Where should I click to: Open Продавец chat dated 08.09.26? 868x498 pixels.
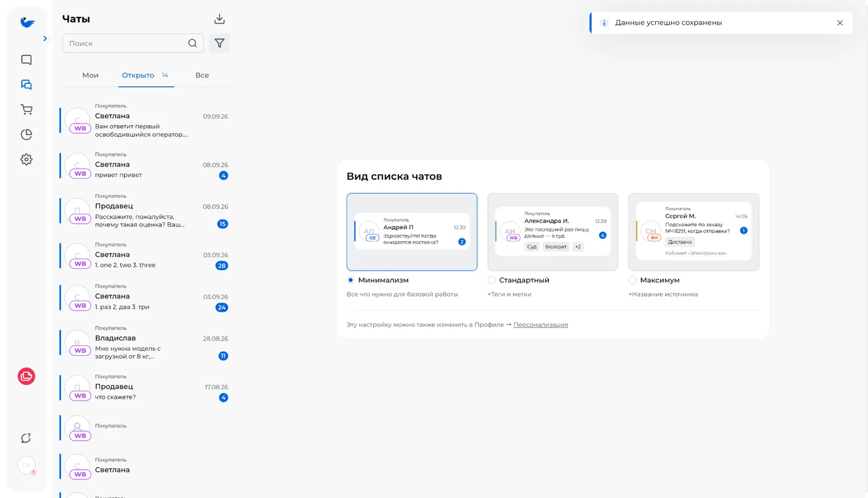coord(145,210)
